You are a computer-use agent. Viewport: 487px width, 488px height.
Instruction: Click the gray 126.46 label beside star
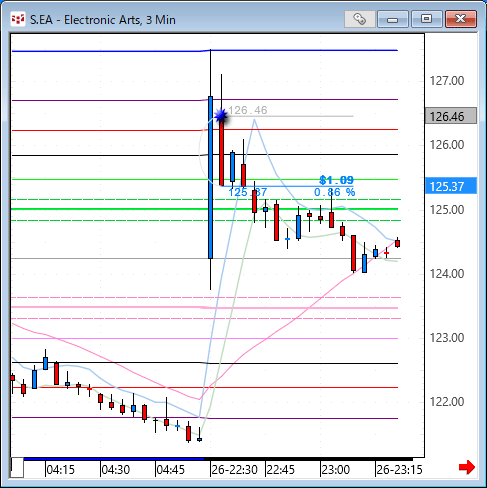(x=248, y=110)
